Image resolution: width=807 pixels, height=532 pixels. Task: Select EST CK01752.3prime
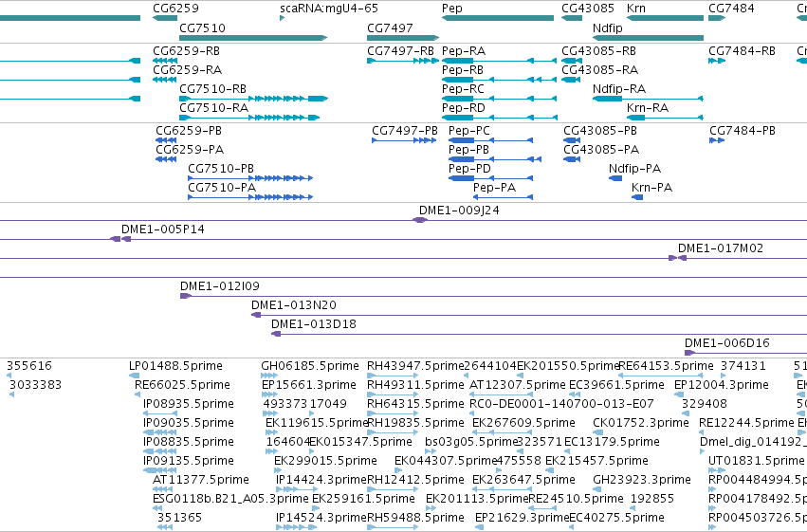[641, 424]
